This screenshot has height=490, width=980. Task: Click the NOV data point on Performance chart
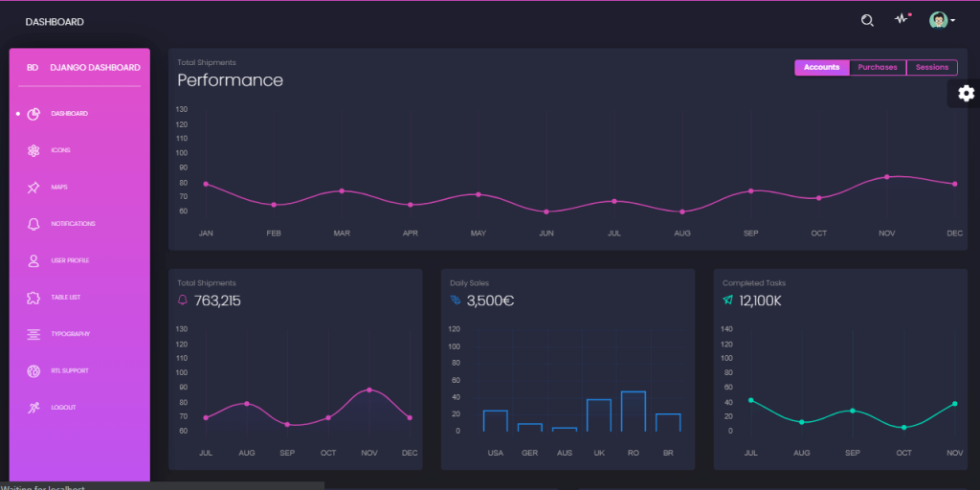click(x=886, y=177)
